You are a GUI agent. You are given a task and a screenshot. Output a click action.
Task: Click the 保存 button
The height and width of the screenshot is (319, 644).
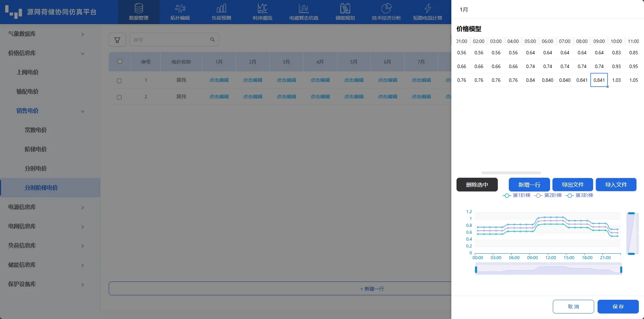click(618, 307)
